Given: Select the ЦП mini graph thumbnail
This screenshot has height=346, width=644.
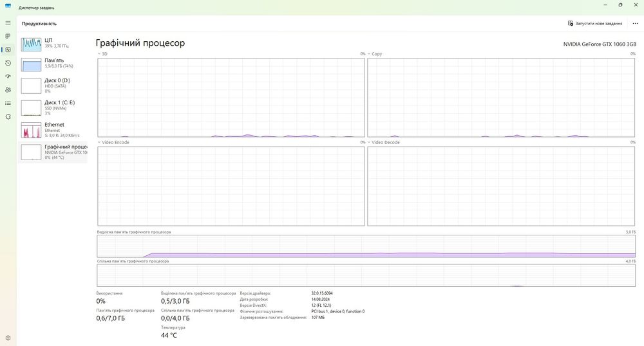Looking at the screenshot, I should point(31,44).
